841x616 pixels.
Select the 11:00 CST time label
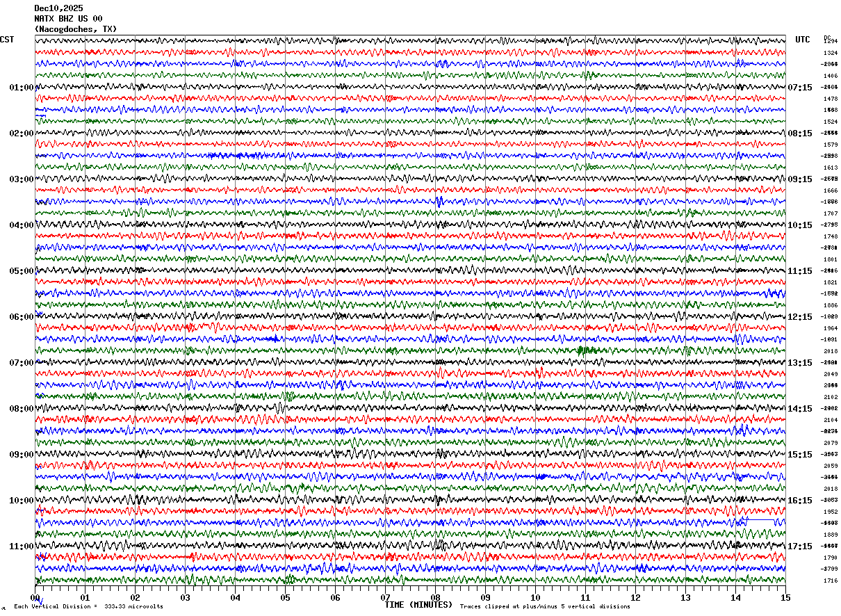click(22, 546)
